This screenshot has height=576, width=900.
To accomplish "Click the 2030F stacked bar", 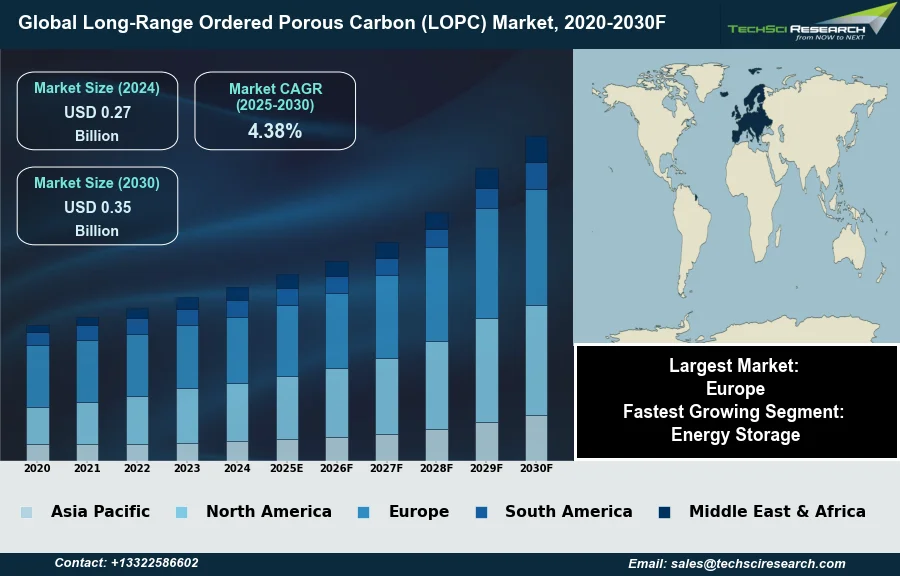I will (x=536, y=300).
